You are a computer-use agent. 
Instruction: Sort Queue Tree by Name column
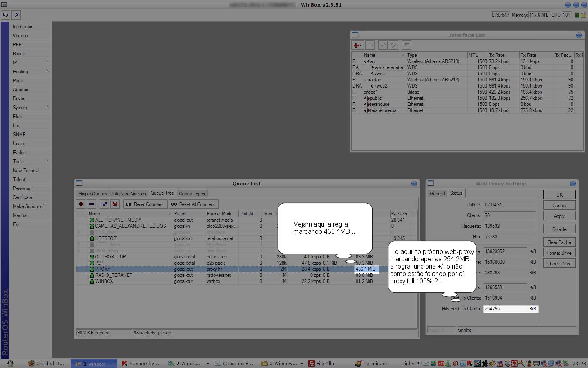tap(130, 213)
